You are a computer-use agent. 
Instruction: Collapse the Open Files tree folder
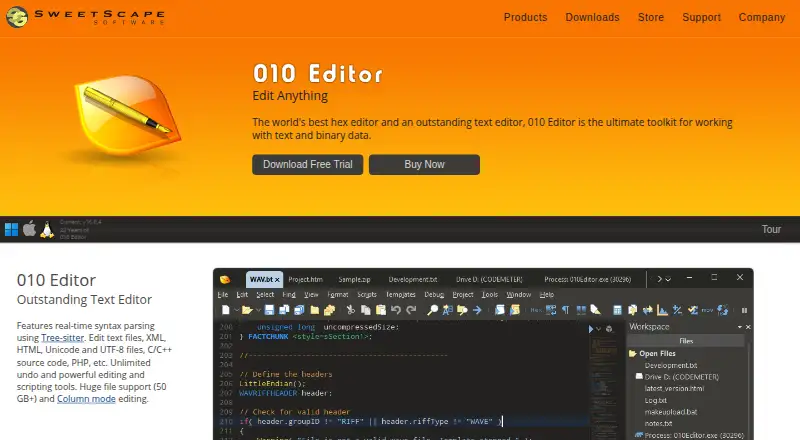pyautogui.click(x=633, y=353)
